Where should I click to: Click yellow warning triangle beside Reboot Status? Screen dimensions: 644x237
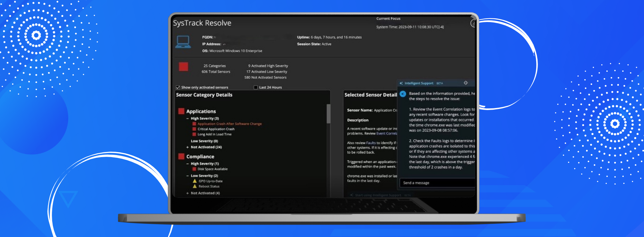click(195, 186)
